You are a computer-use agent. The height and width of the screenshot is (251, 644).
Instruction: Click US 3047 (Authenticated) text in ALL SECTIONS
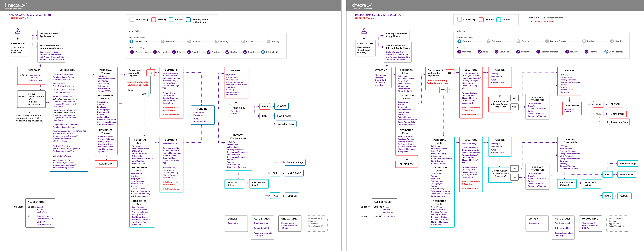(x=44, y=223)
